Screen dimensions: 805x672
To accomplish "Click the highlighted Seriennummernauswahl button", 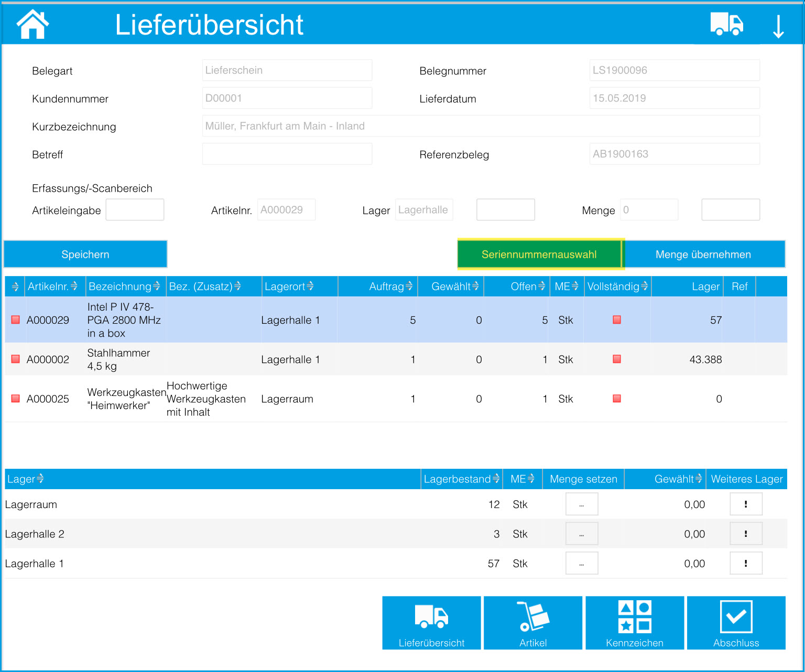I will (540, 254).
